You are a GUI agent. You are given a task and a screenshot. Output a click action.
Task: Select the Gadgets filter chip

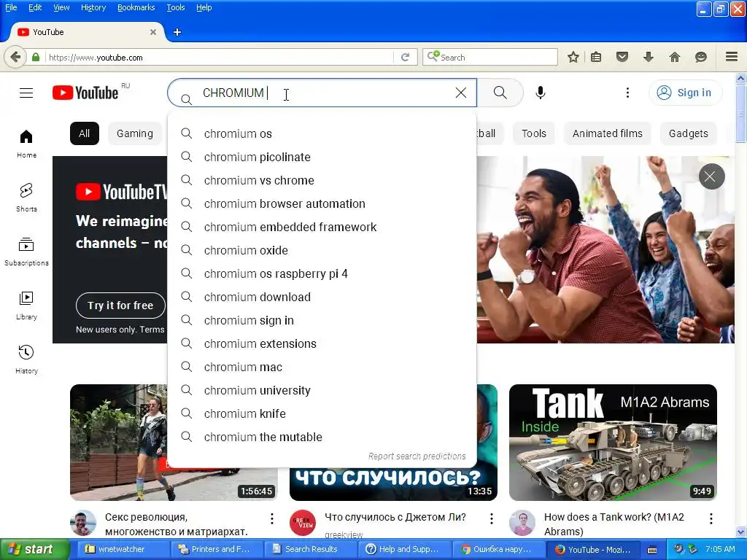[689, 133]
